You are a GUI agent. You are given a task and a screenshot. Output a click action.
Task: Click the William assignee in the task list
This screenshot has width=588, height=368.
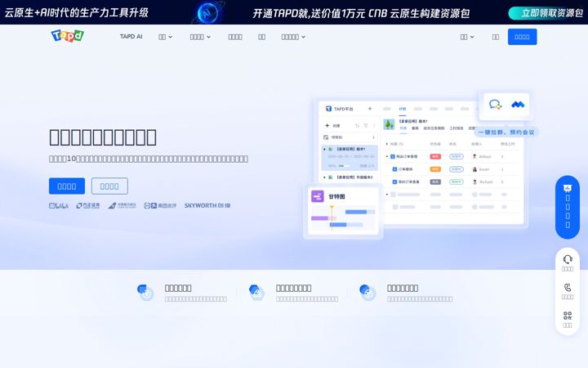(482, 156)
